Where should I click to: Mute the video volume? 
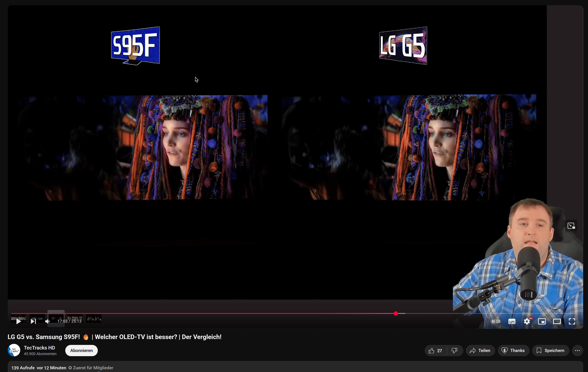(47, 321)
